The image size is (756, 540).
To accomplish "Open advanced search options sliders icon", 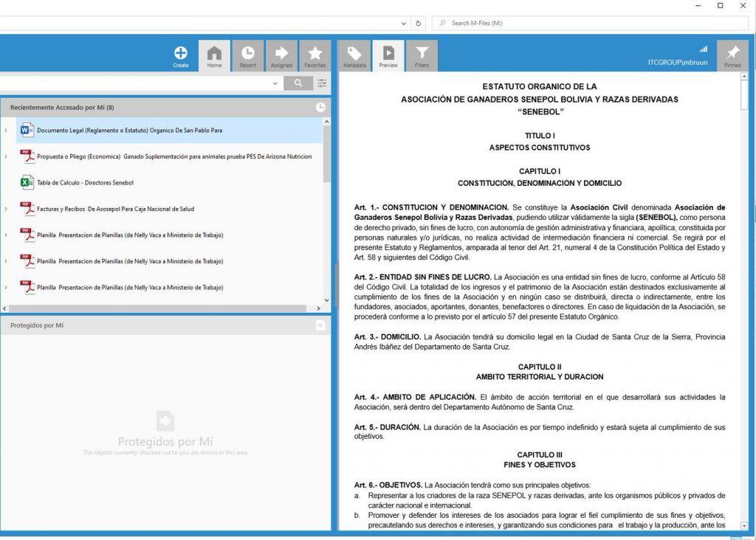I will pyautogui.click(x=322, y=83).
